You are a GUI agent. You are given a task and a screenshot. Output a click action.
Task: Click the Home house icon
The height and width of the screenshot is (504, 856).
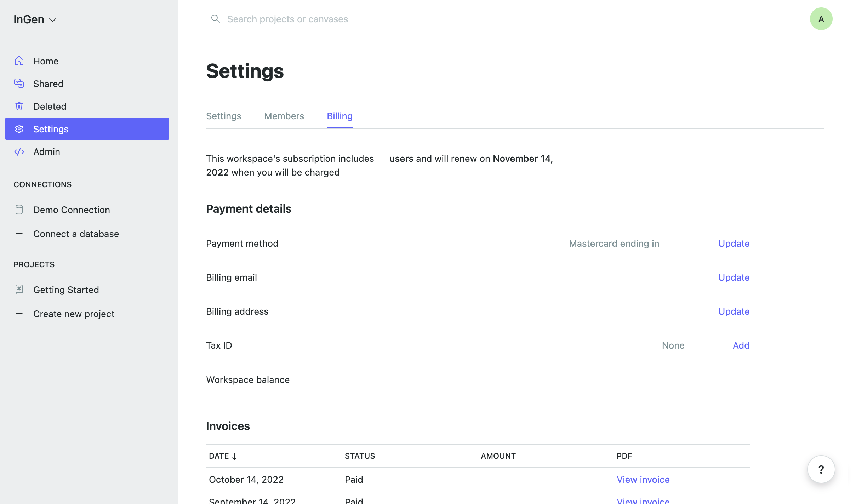click(x=19, y=61)
